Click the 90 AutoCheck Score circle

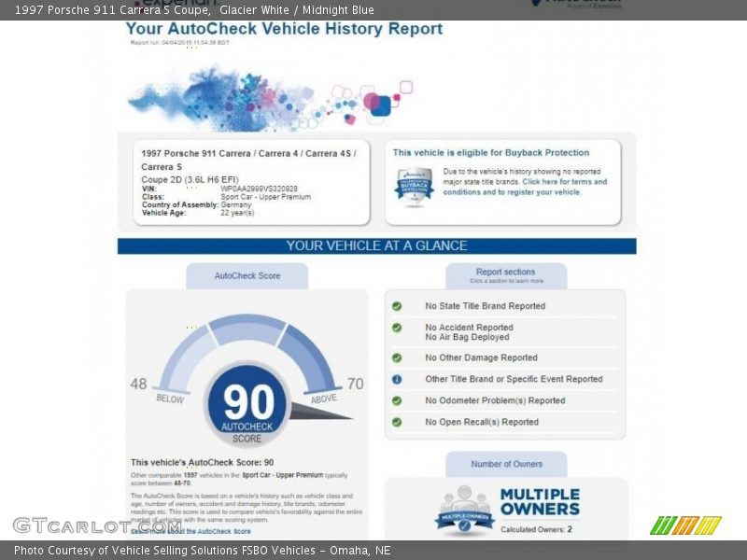coord(247,405)
